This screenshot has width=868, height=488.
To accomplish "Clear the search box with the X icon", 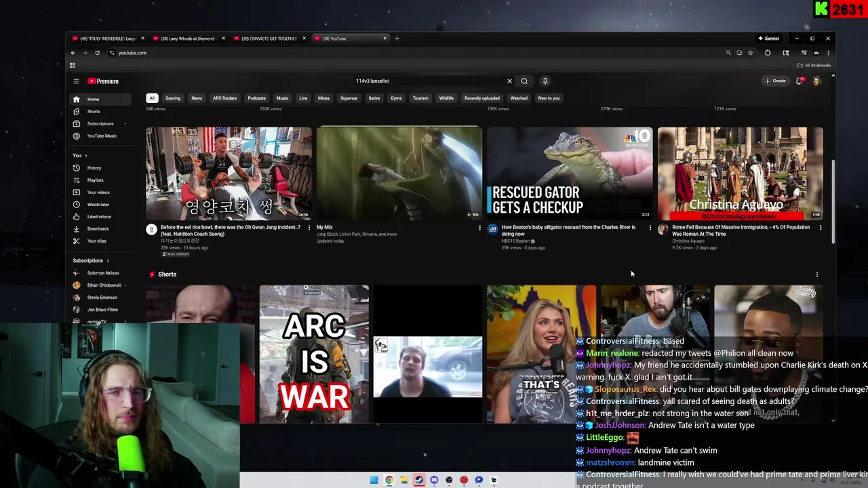I will click(x=509, y=81).
